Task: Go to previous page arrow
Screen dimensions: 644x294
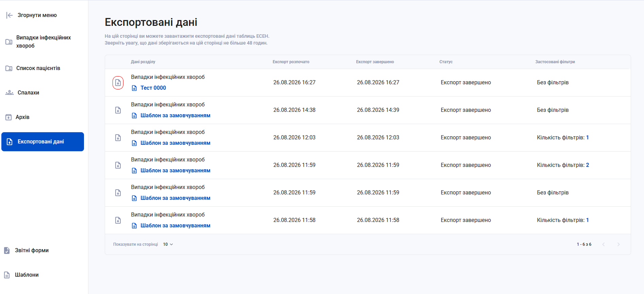Action: click(x=604, y=244)
